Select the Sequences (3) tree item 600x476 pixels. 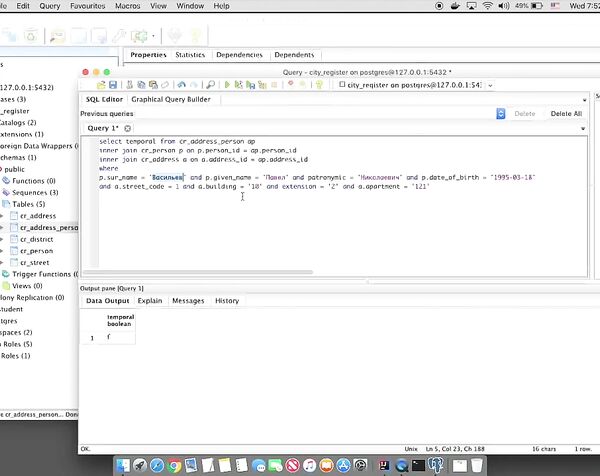pos(35,192)
